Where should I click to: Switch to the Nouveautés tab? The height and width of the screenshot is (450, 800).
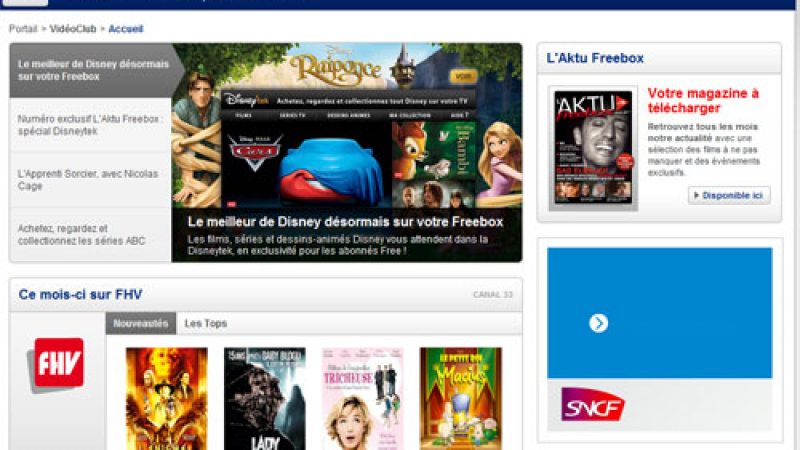tap(141, 323)
